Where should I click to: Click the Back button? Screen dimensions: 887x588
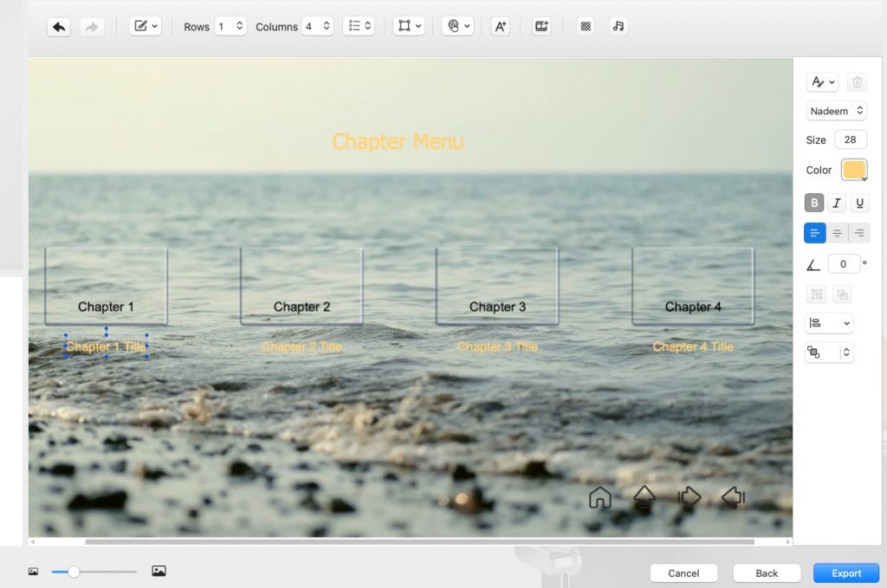coord(767,573)
